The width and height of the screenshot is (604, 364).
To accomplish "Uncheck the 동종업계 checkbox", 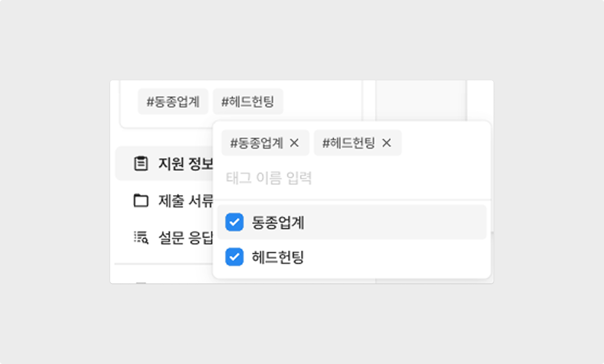I will click(x=234, y=222).
